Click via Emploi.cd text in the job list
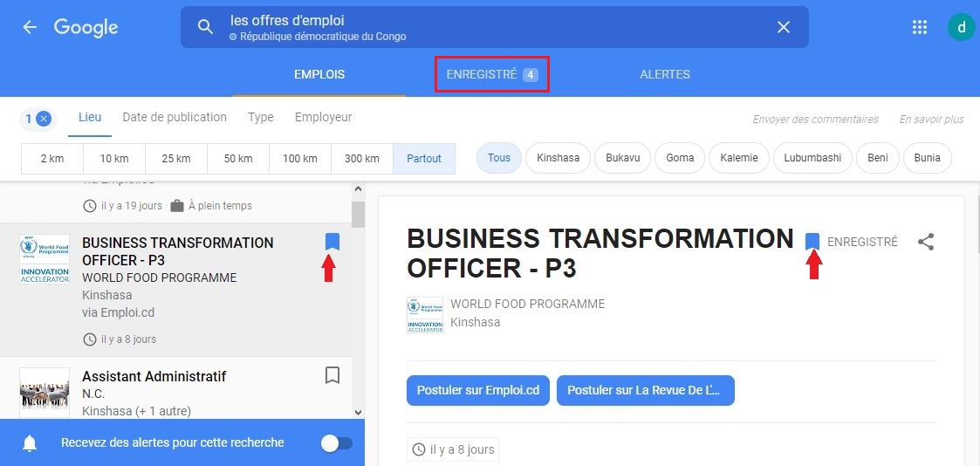Image resolution: width=980 pixels, height=466 pixels. [x=118, y=312]
